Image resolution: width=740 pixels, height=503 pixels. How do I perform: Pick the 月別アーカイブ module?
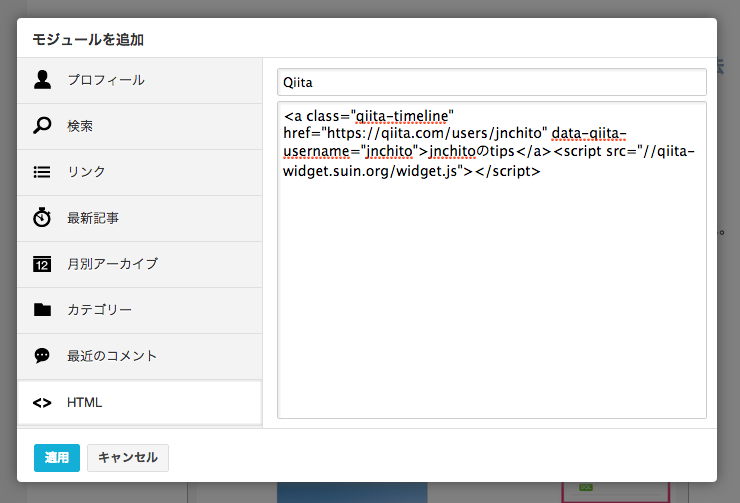click(140, 265)
